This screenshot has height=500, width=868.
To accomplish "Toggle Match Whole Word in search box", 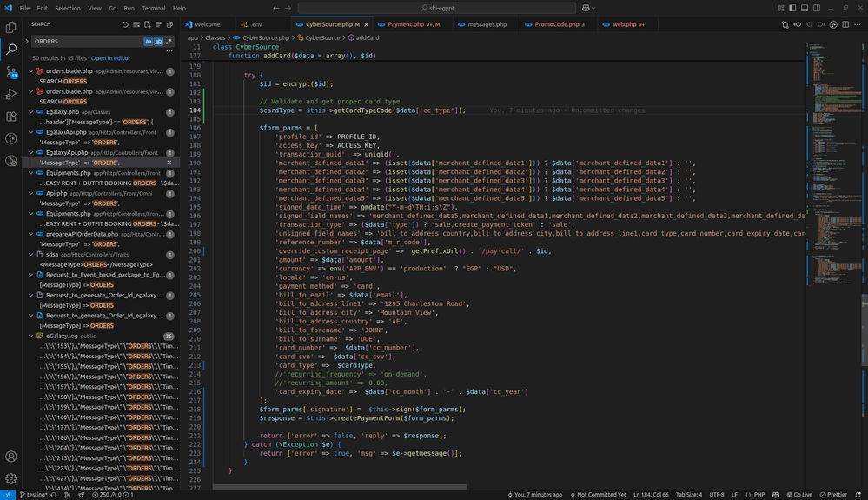I will [159, 41].
